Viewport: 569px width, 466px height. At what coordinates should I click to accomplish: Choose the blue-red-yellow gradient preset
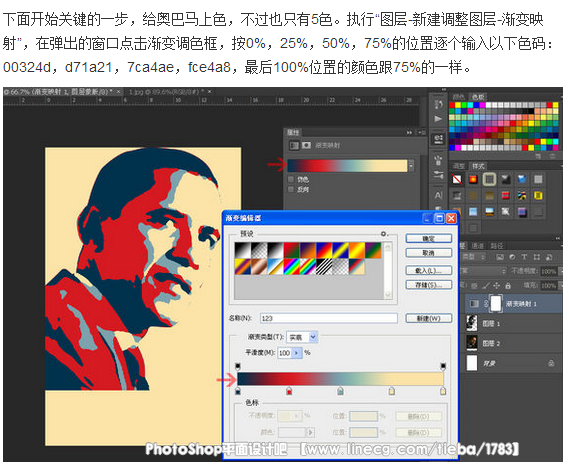point(324,250)
